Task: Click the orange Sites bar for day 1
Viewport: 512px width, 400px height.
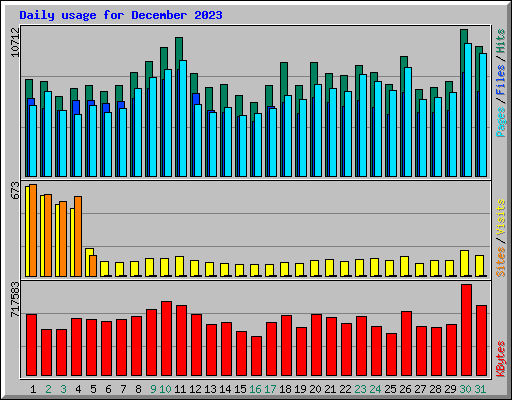Action: coord(33,230)
